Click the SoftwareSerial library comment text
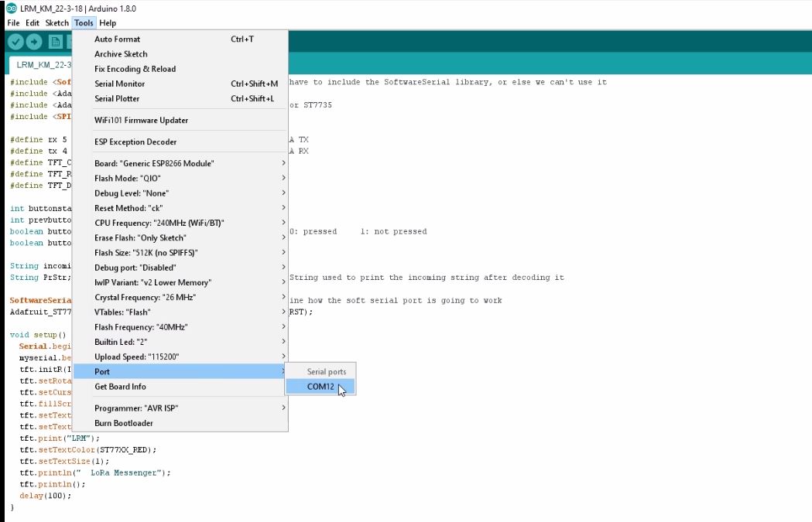Screen dimensions: 812x522 click(448, 82)
